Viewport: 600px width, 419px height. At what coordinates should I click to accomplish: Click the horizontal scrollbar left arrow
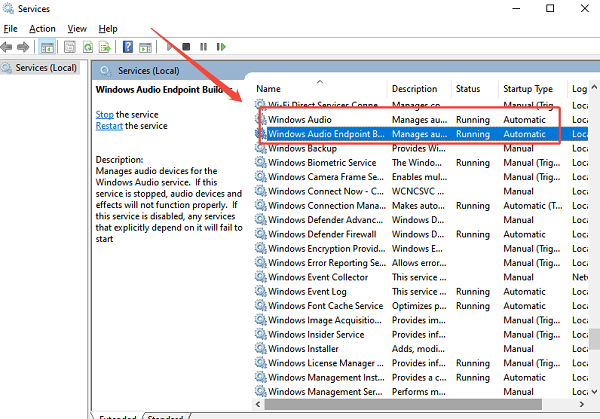[x=258, y=404]
